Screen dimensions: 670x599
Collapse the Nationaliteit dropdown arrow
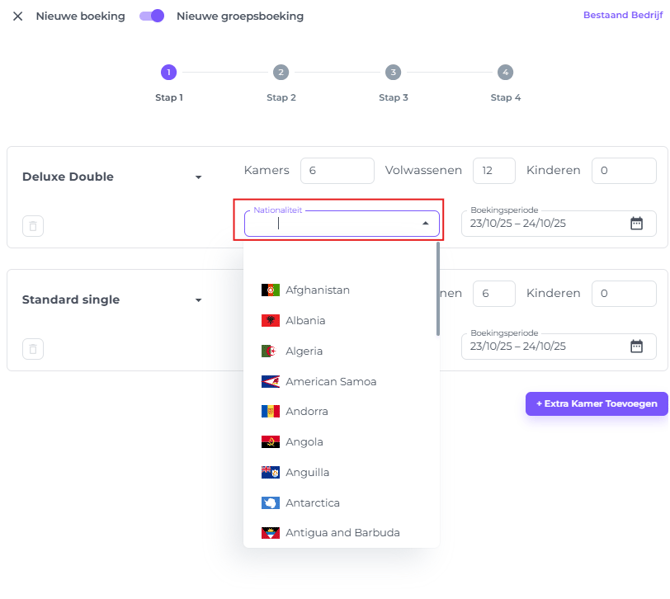(x=425, y=224)
